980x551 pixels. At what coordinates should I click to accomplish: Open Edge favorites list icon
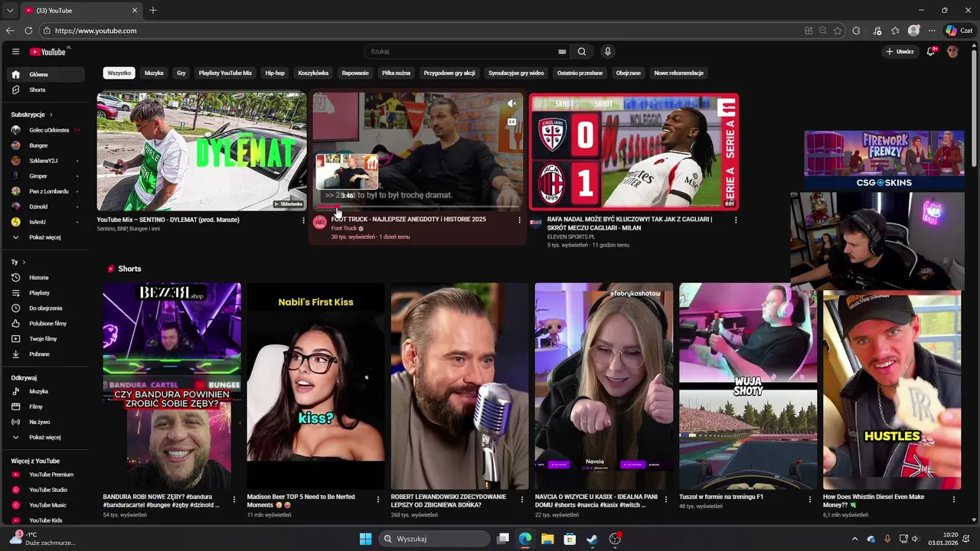(895, 31)
